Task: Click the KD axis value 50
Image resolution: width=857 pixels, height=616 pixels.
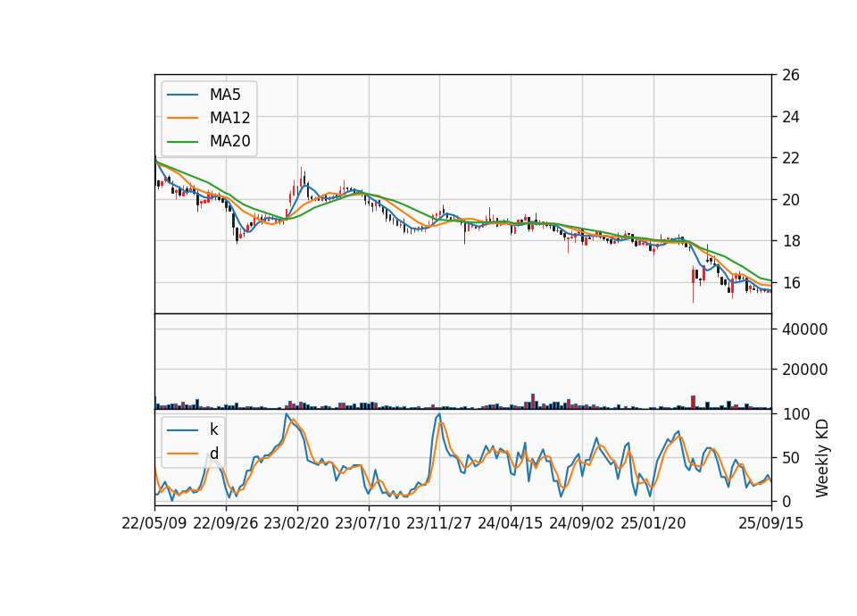Action: 792,457
